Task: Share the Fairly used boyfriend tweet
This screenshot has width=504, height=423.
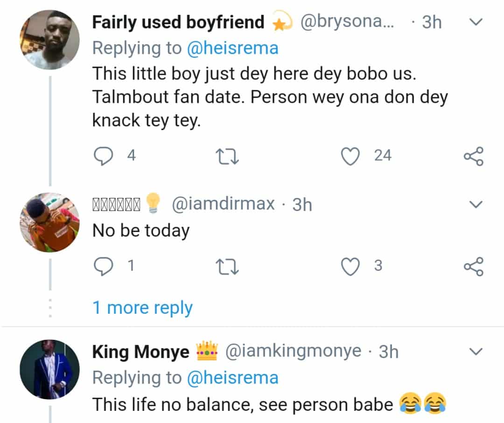Action: [474, 156]
